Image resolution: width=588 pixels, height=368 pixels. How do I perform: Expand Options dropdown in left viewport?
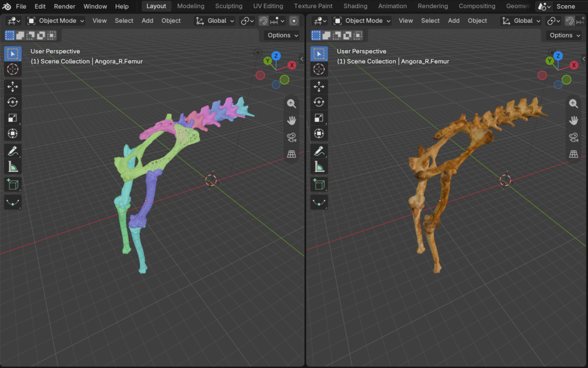(283, 35)
